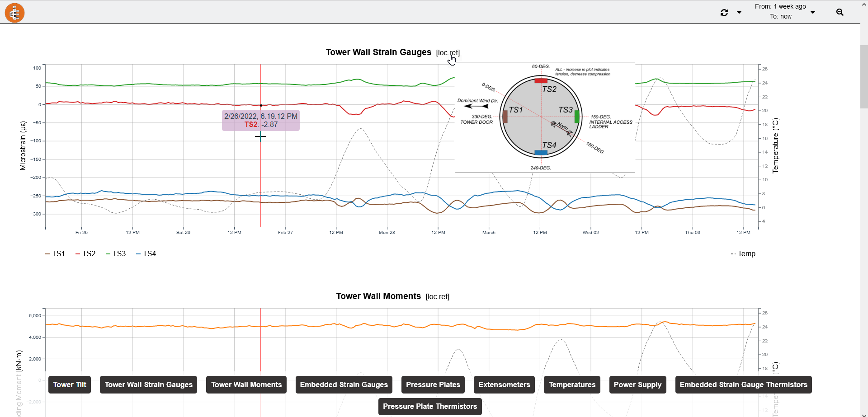Image resolution: width=868 pixels, height=417 pixels.
Task: Hide the TS1 series in the legend
Action: coord(58,253)
